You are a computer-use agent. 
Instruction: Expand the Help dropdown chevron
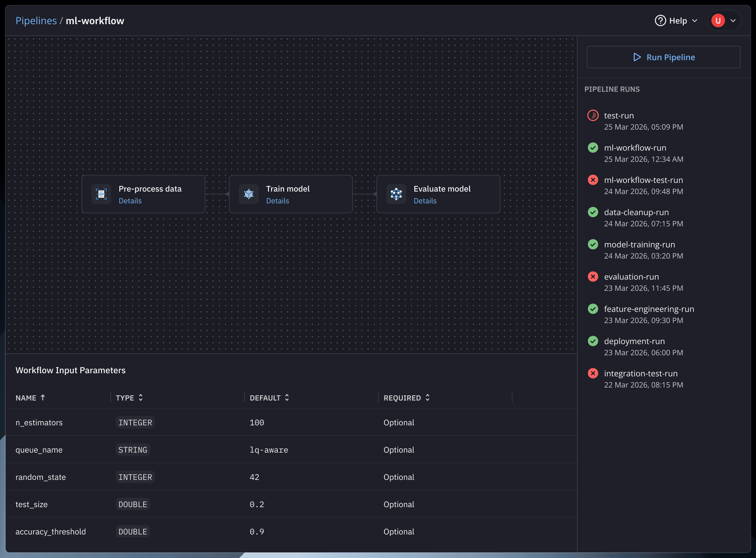[x=695, y=20]
